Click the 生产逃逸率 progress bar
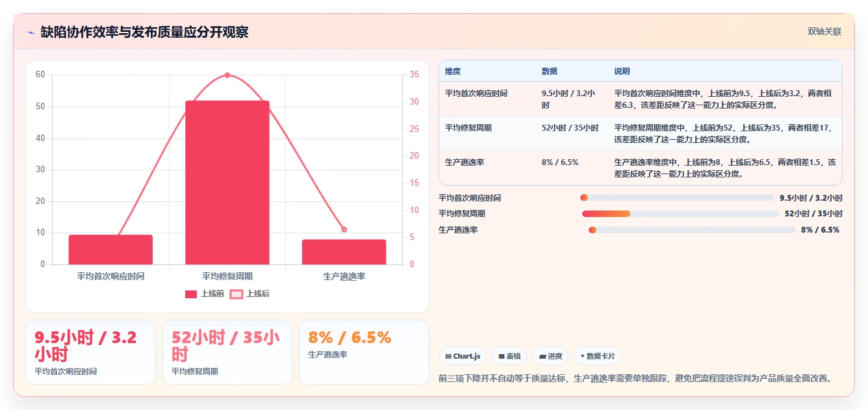Image resolution: width=868 pixels, height=410 pixels. 692,230
